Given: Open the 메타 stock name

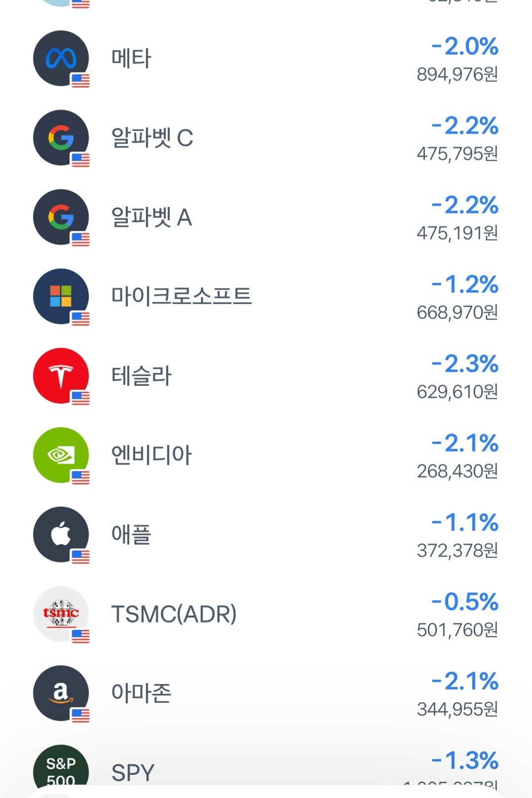Looking at the screenshot, I should 131,59.
